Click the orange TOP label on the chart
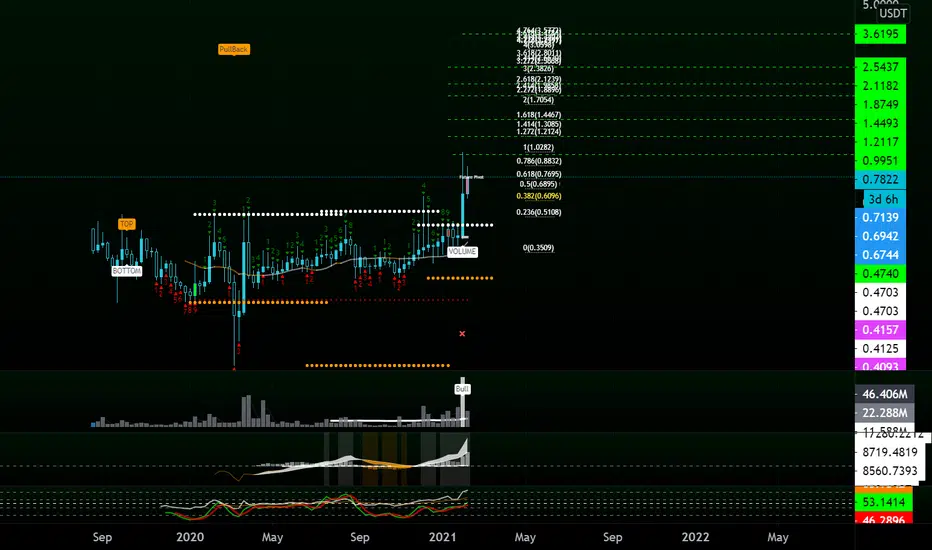 click(x=126, y=224)
